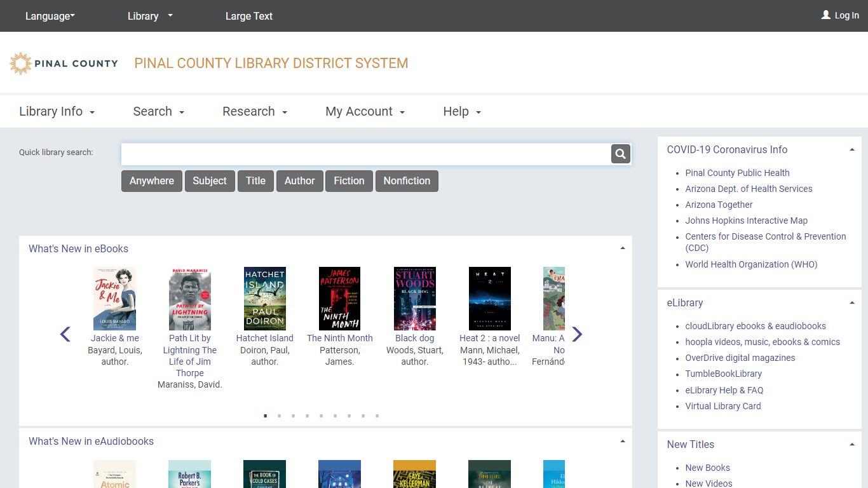Select fifth carousel page dot
This screenshot has width=868, height=488.
(x=322, y=416)
